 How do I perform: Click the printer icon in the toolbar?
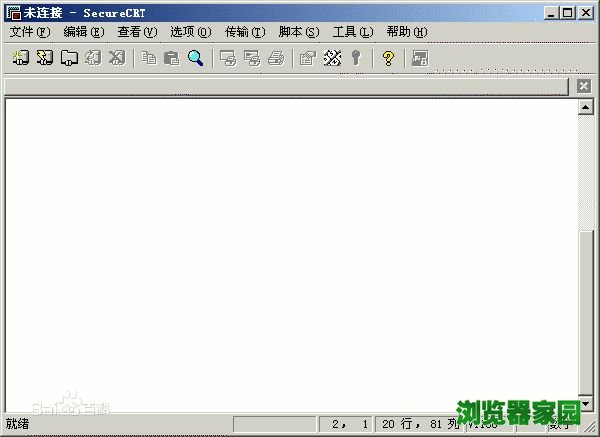(x=276, y=58)
